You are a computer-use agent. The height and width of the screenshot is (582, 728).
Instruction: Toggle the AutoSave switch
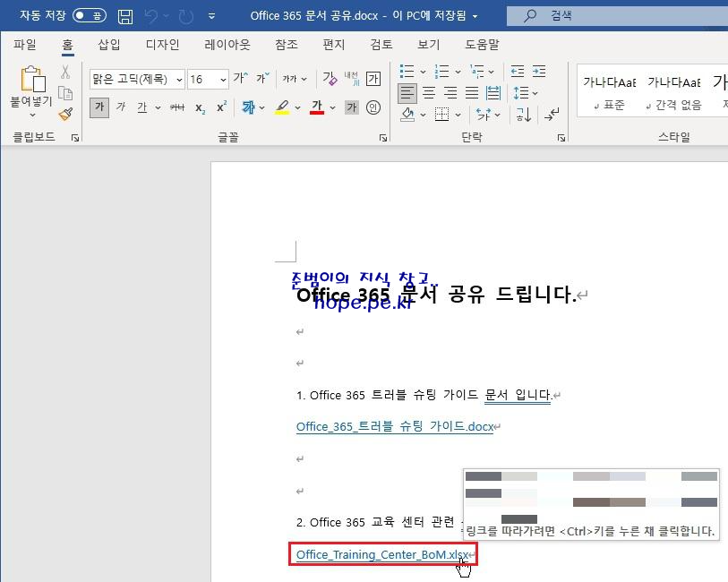point(90,16)
